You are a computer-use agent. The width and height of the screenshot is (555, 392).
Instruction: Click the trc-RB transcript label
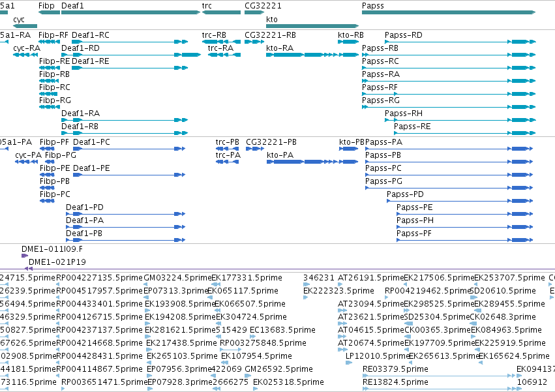[214, 35]
